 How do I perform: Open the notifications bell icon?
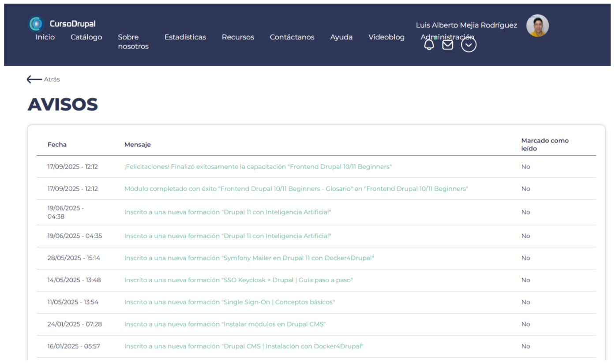coord(429,45)
